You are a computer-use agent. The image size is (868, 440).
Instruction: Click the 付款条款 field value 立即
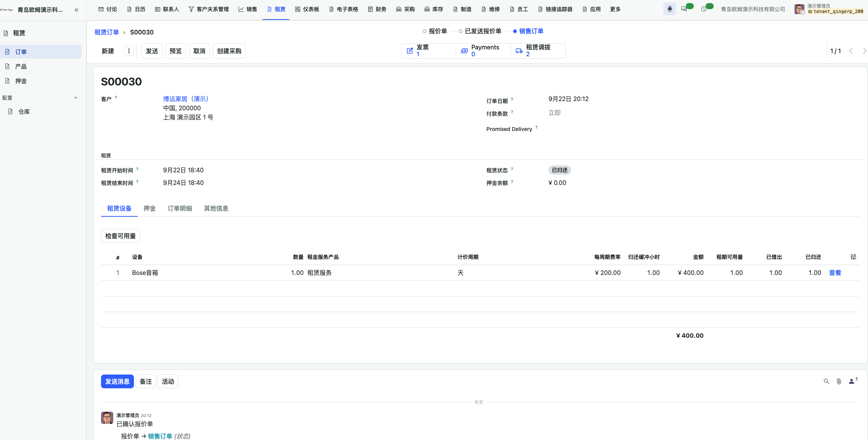554,113
